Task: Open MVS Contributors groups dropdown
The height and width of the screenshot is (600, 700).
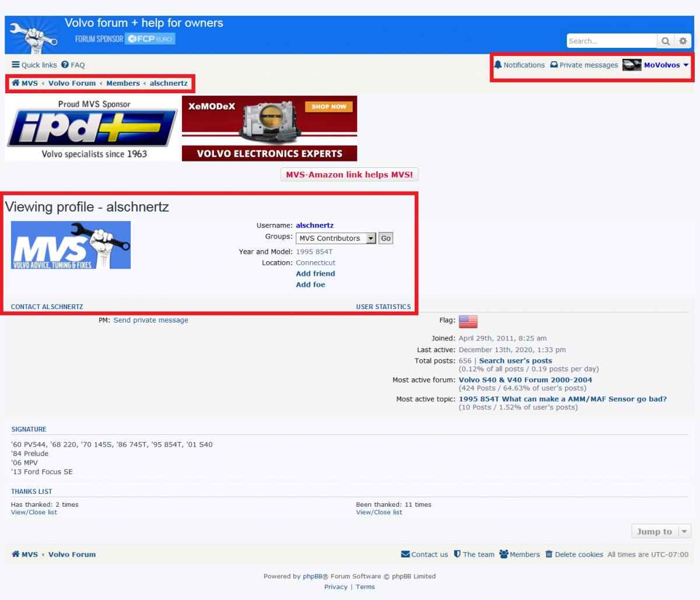Action: [336, 238]
